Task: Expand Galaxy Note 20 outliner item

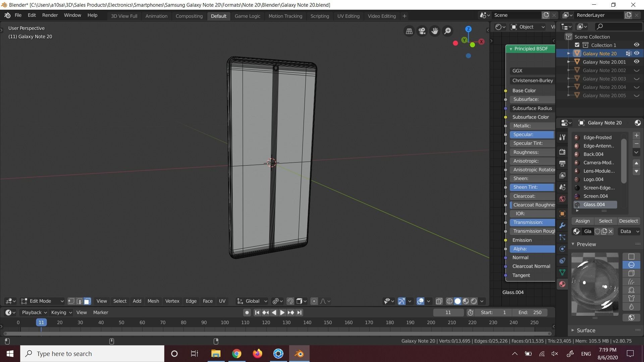Action: point(569,54)
